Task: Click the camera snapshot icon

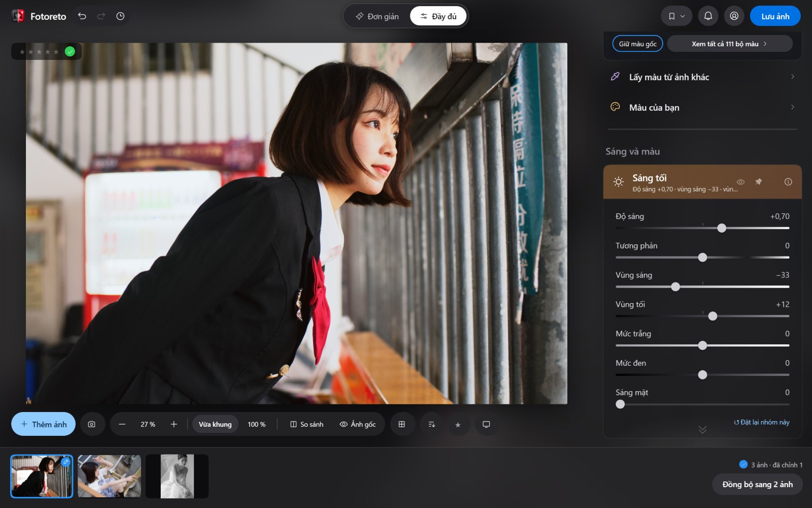Action: [x=92, y=424]
